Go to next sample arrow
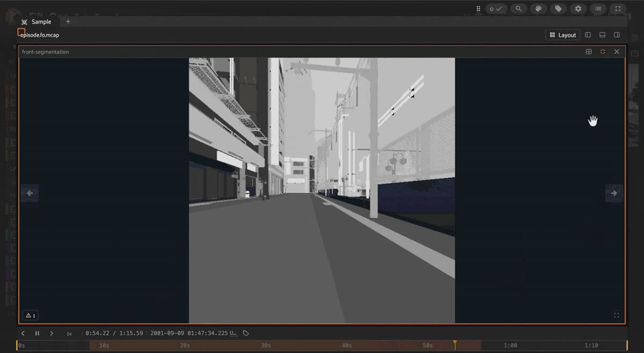The height and width of the screenshot is (353, 644). [614, 193]
